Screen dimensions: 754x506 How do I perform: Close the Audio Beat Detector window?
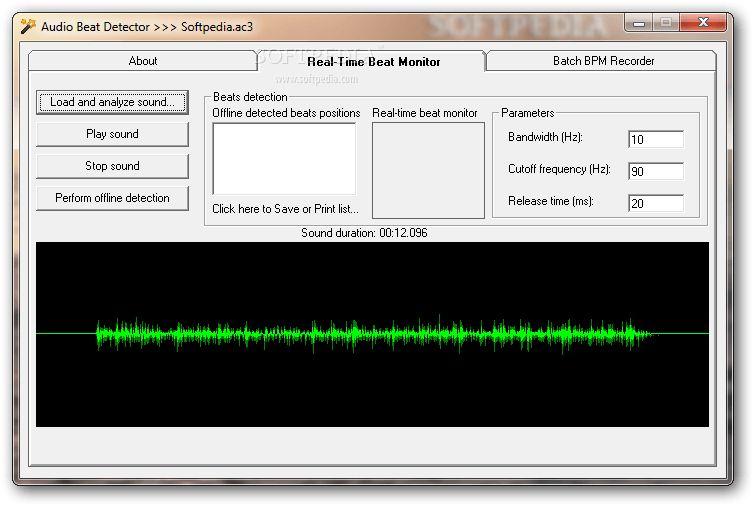coord(703,23)
